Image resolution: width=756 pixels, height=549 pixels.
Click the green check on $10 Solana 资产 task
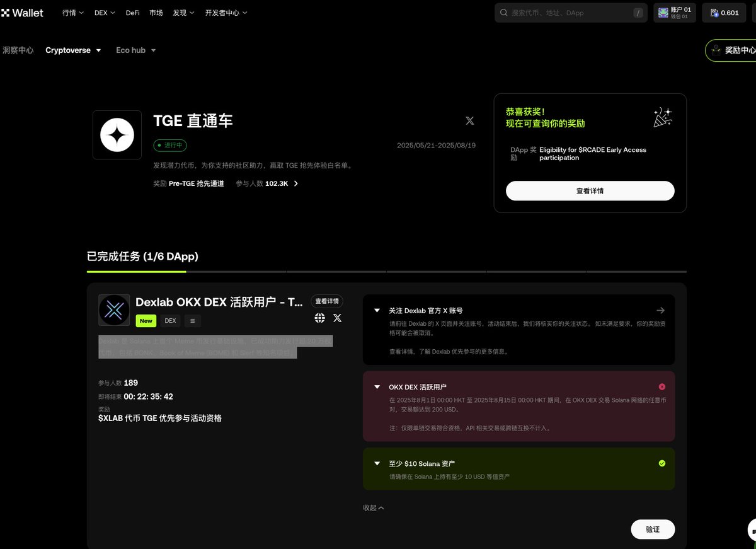point(662,463)
